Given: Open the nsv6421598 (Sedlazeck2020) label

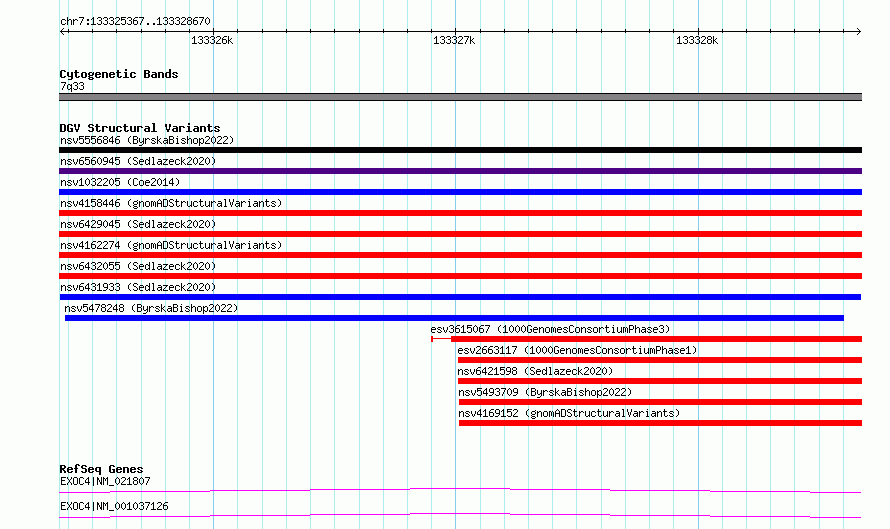Looking at the screenshot, I should [535, 371].
